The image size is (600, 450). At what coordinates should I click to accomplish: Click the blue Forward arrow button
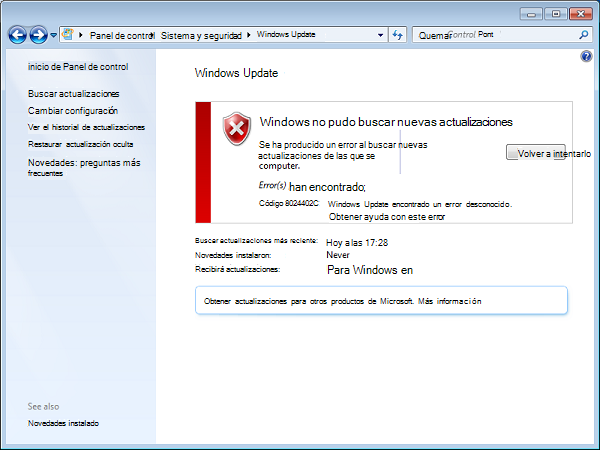[38, 35]
